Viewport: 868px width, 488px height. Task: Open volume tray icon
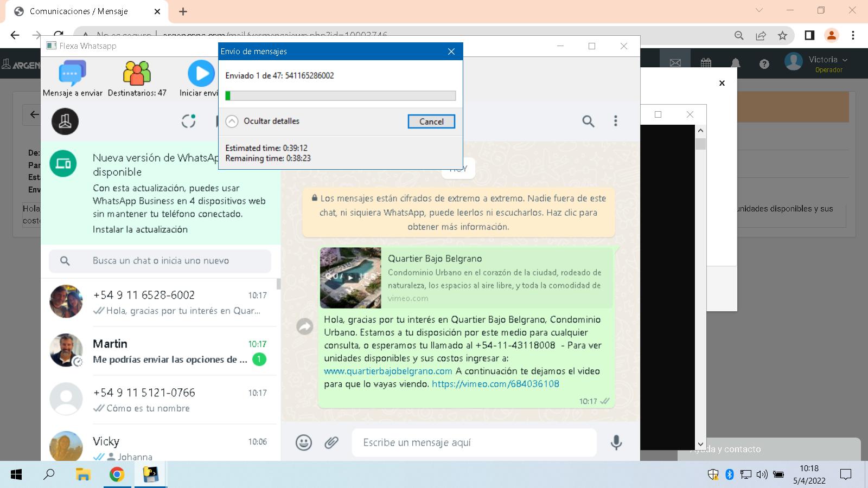point(762,474)
